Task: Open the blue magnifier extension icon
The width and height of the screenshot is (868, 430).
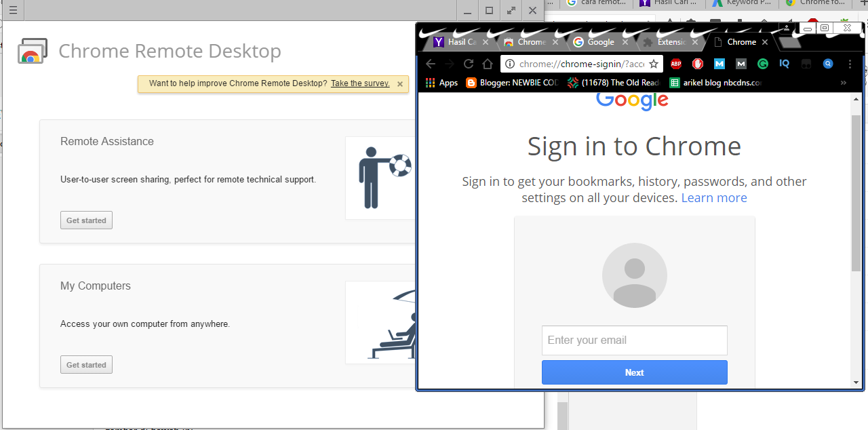Action: point(828,64)
